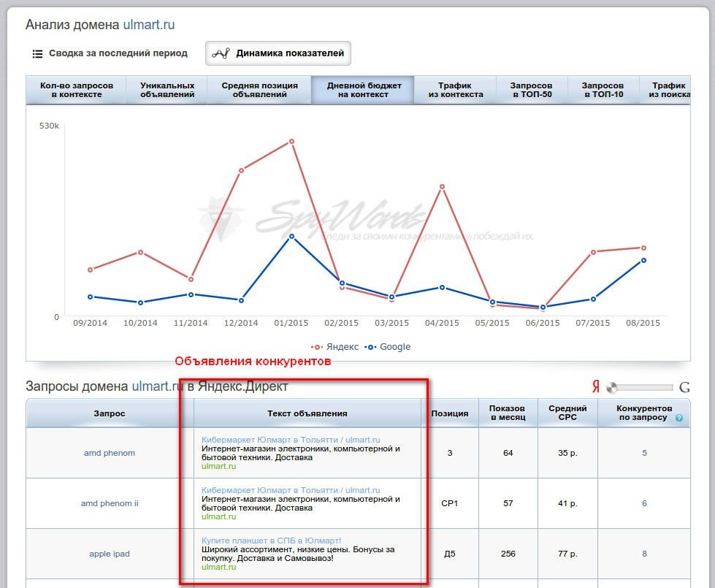Click the list icon beside Сводка за последний период
Viewport: 715px width, 588px height.
click(x=37, y=54)
